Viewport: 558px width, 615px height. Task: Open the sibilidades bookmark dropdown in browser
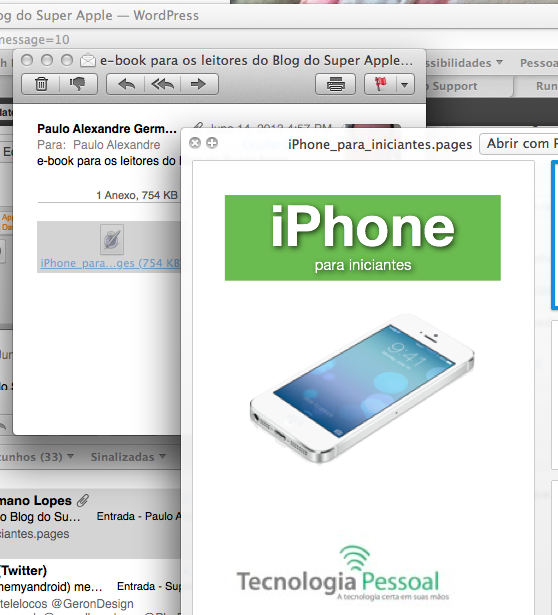click(464, 63)
